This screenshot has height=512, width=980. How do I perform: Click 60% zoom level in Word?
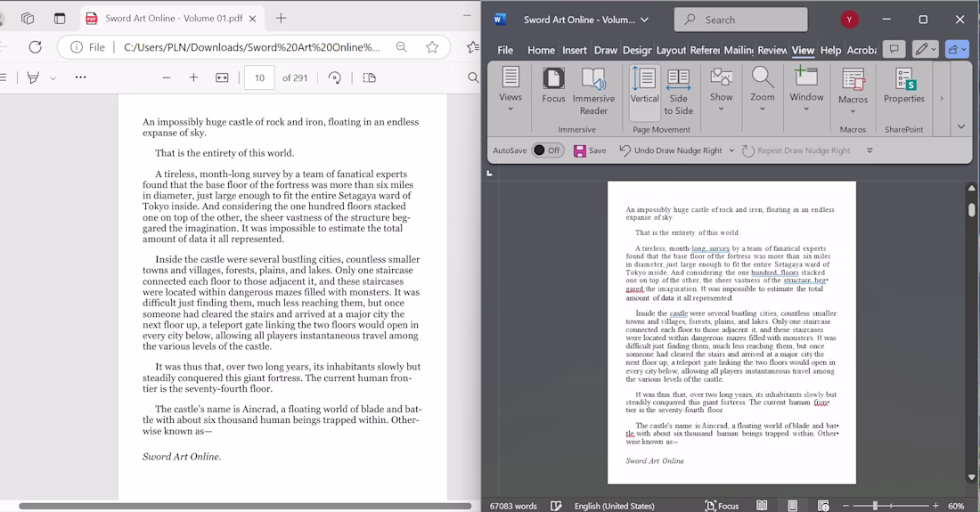[956, 506]
